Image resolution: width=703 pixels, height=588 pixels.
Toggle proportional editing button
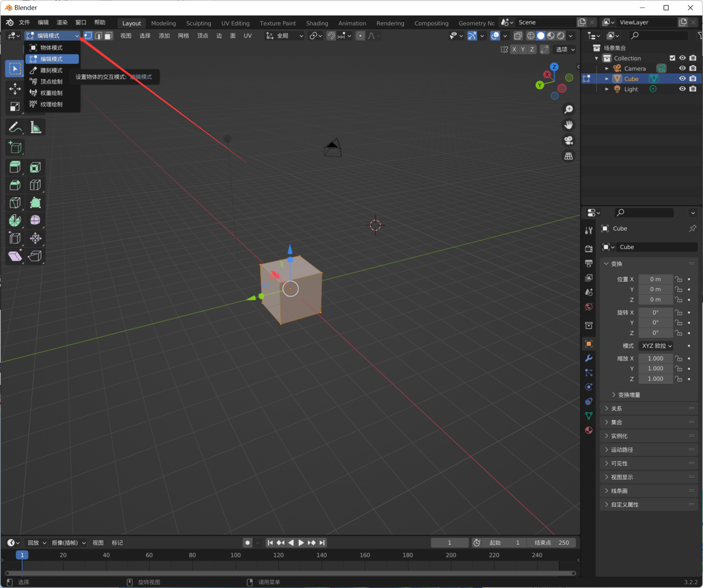coord(360,36)
